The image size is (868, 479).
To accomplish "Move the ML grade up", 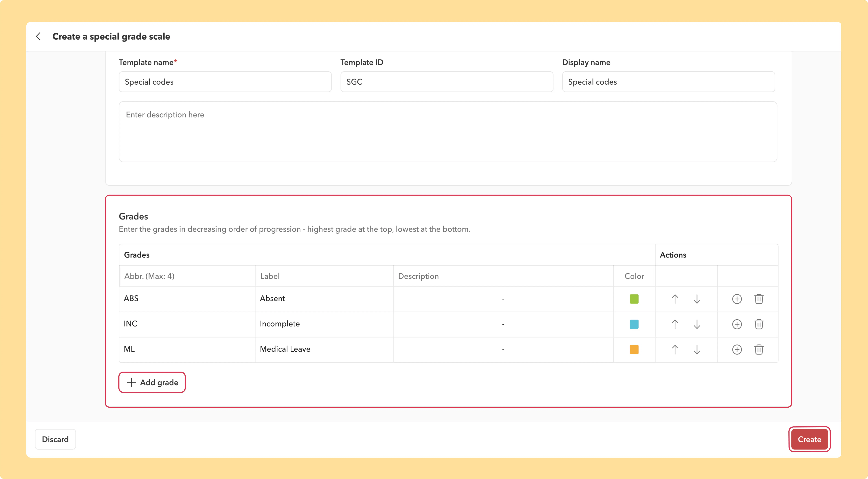I will 675,350.
